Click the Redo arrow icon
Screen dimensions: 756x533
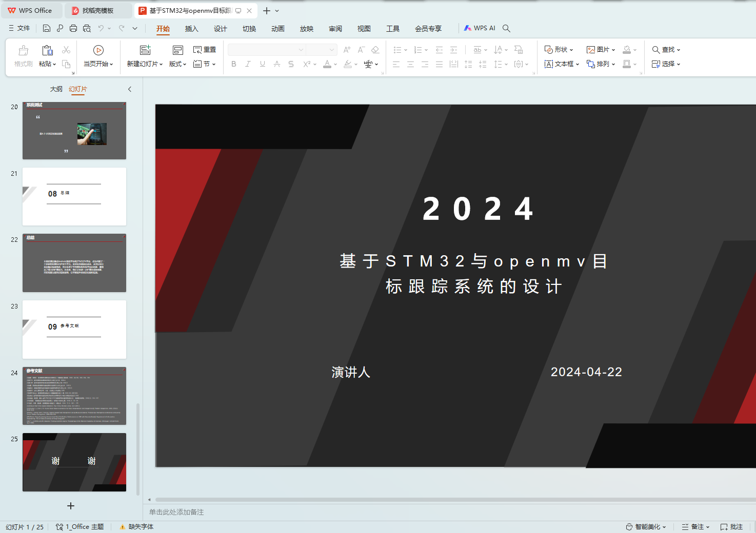pyautogui.click(x=122, y=28)
